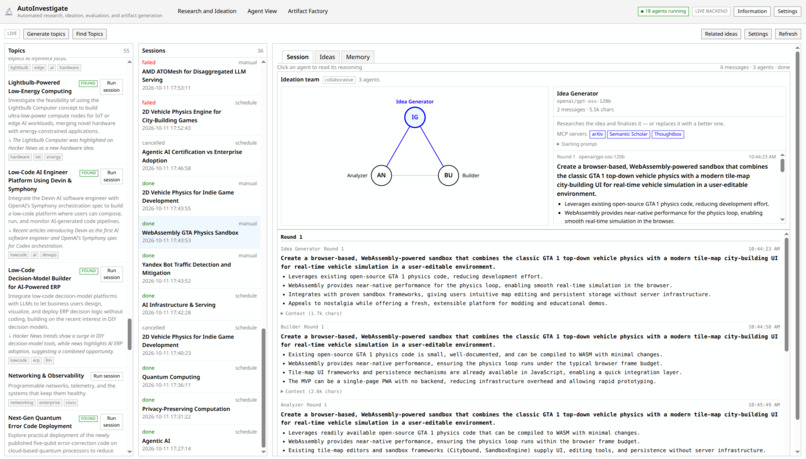Select the IG Idea Generator node
This screenshot has width=806, height=459.
coord(414,117)
